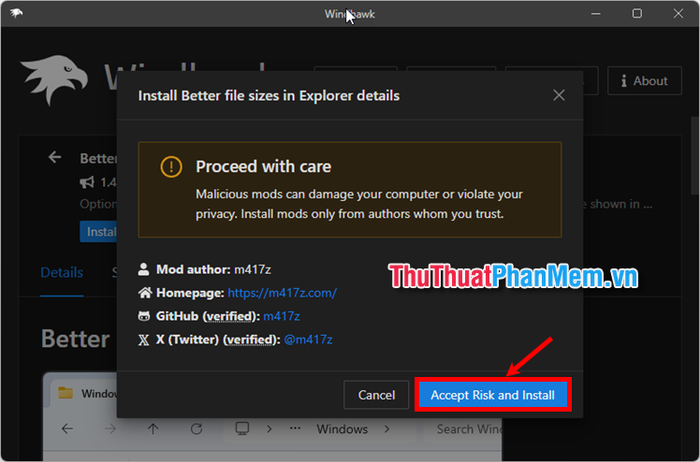This screenshot has width=700, height=462.
Task: Switch to the Details tab
Action: coord(62,272)
